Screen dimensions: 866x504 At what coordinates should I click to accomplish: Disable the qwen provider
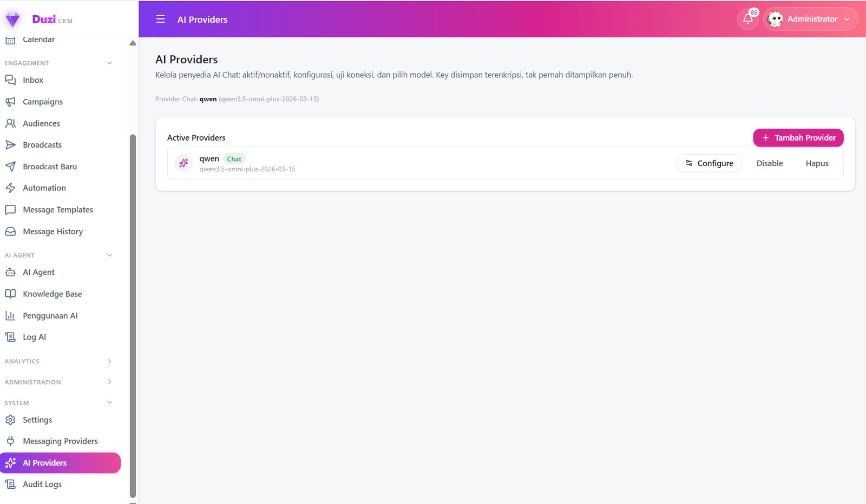click(x=770, y=163)
